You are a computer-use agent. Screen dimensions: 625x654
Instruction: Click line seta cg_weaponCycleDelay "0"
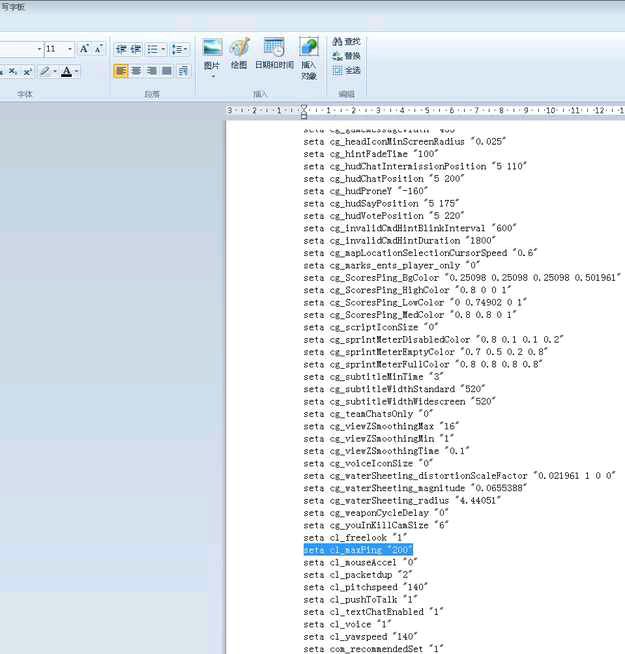point(376,513)
